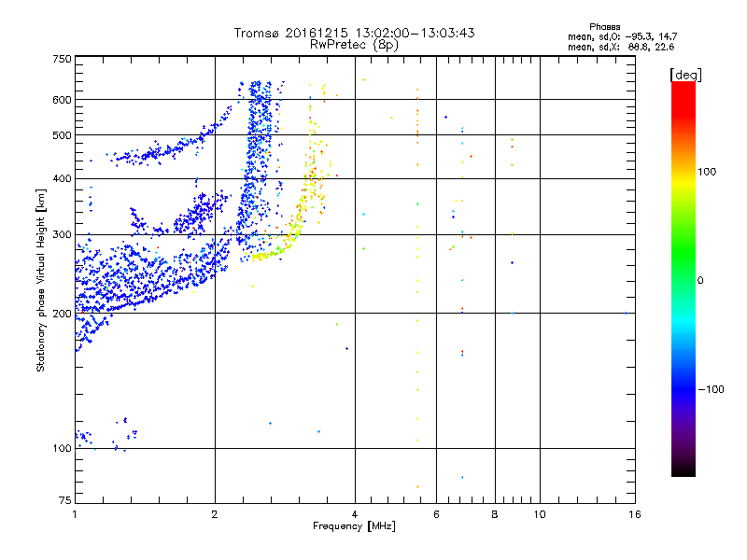Click the Tromsø 20161215 plot title
Screen dimensions: 747x560
point(354,33)
